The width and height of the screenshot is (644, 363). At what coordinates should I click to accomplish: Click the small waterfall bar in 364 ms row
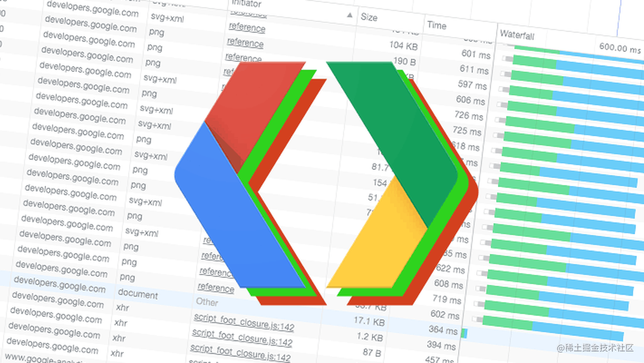pyautogui.click(x=464, y=333)
